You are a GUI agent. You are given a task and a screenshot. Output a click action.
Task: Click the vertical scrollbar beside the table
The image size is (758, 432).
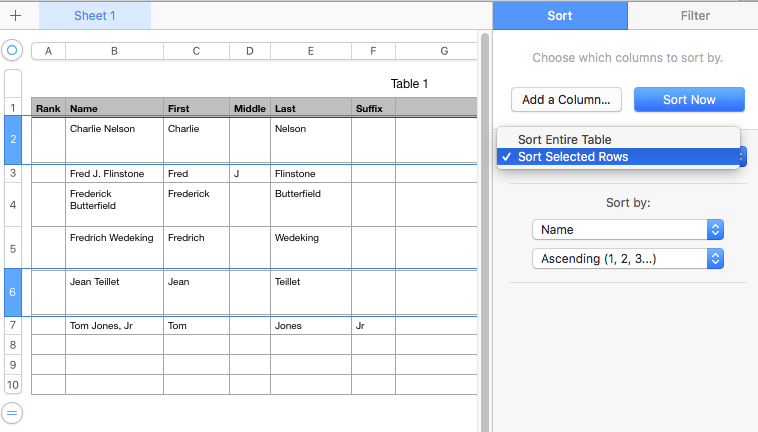(x=485, y=200)
